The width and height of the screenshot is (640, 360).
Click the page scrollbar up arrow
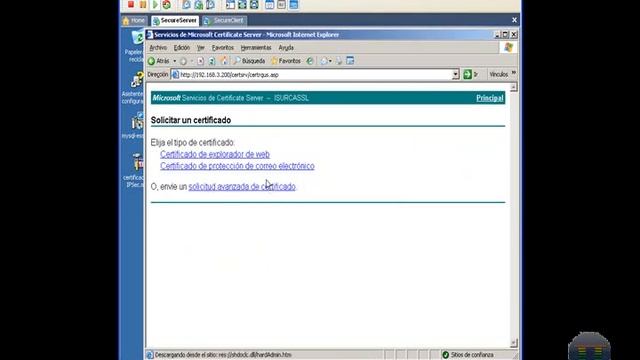pyautogui.click(x=513, y=87)
